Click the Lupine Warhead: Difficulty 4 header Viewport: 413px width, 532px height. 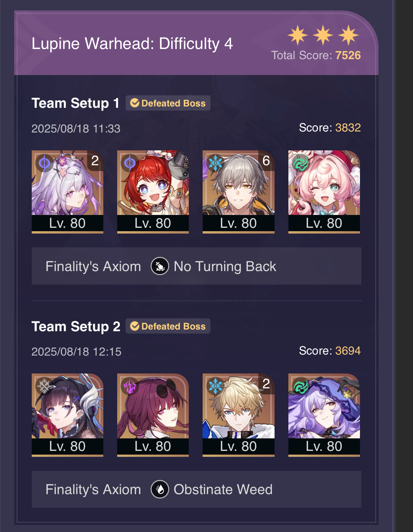132,44
